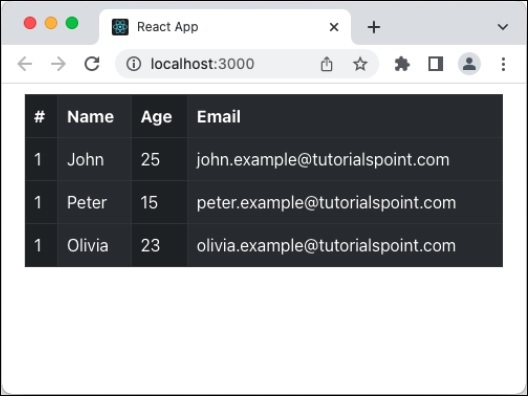Click the Olivia name cell
This screenshot has width=528, height=396.
94,245
